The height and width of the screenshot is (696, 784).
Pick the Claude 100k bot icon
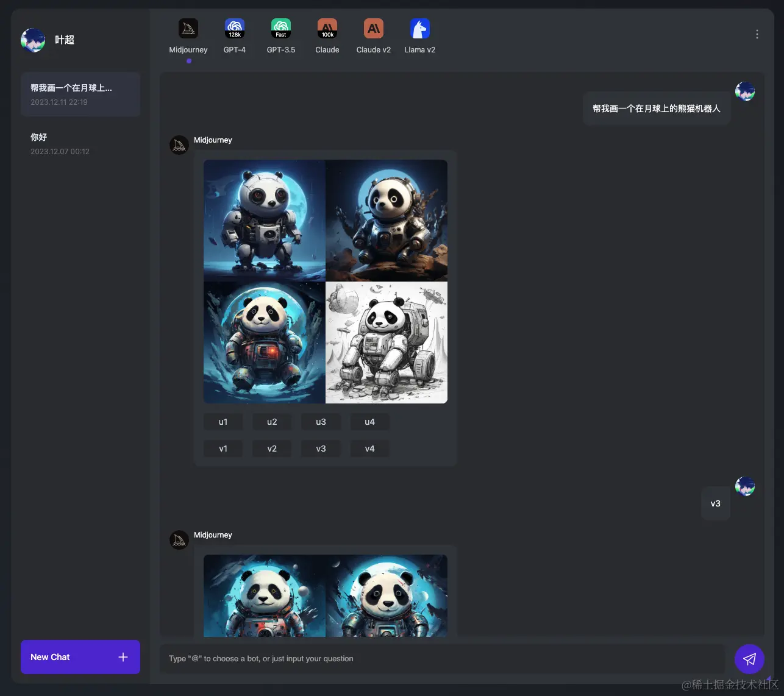coord(327,29)
